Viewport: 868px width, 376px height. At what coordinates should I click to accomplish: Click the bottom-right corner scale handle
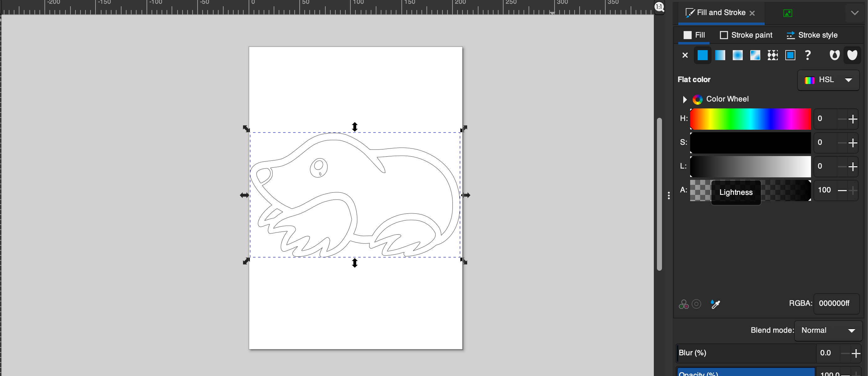tap(464, 261)
